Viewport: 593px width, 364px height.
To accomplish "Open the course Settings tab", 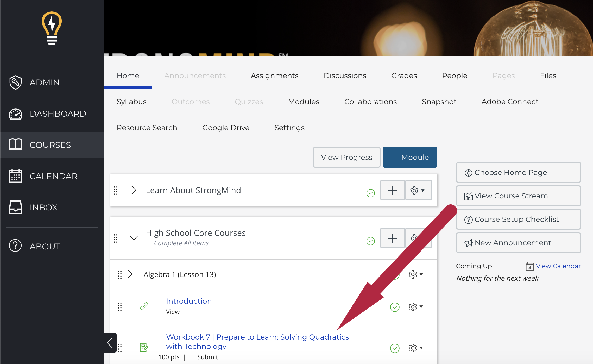I will tap(289, 128).
